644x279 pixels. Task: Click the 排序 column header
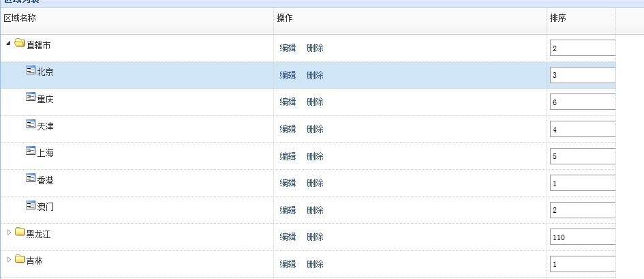coord(557,18)
